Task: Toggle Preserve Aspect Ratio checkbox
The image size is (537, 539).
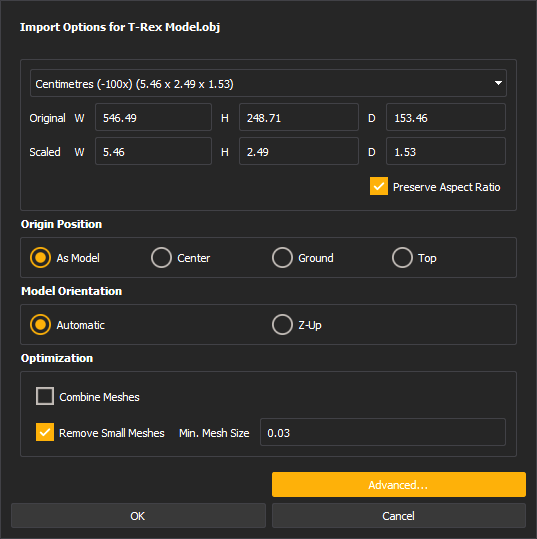Action: tap(379, 186)
